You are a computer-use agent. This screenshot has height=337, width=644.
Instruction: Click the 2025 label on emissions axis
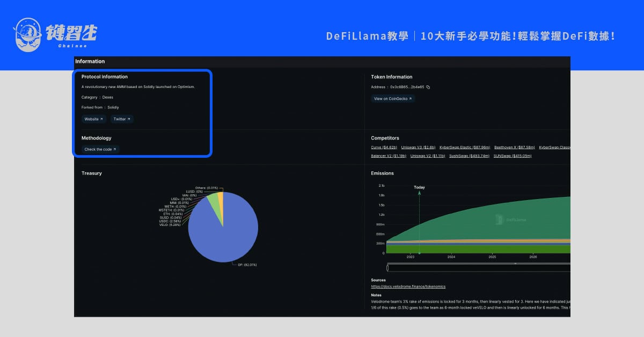point(492,257)
